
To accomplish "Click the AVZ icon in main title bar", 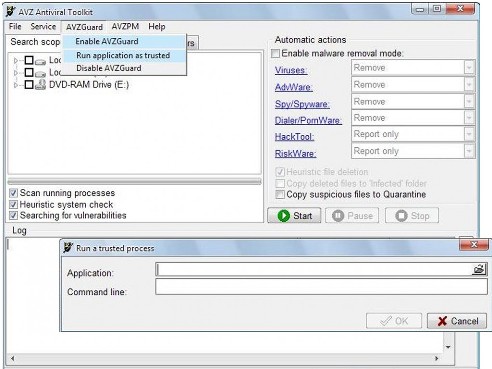I will [x=11, y=11].
